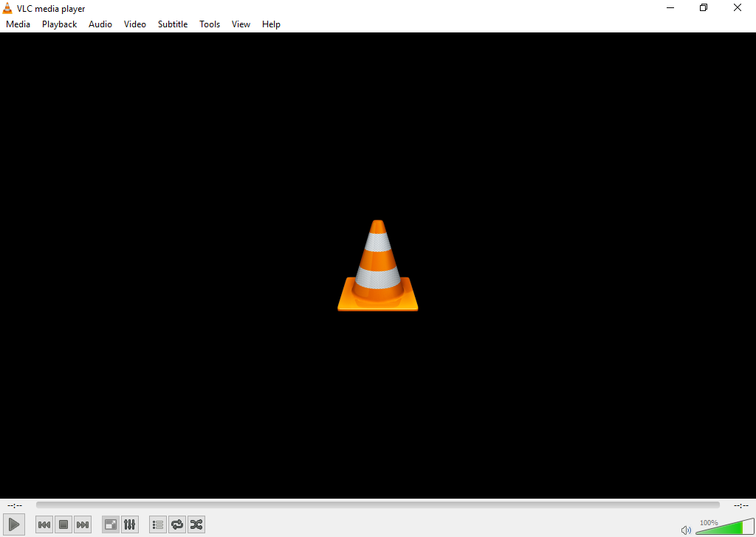Toggle the remaining time label on the right
This screenshot has height=537, width=756.
[741, 505]
